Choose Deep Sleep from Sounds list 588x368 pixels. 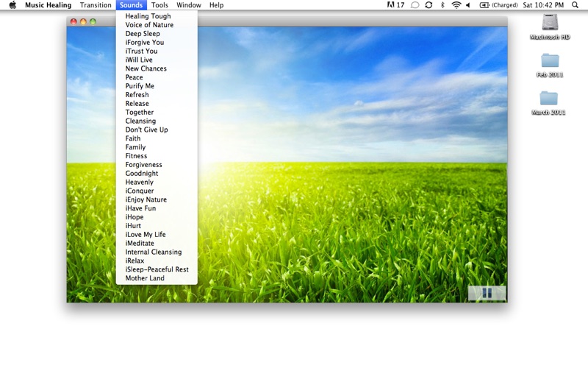click(143, 34)
